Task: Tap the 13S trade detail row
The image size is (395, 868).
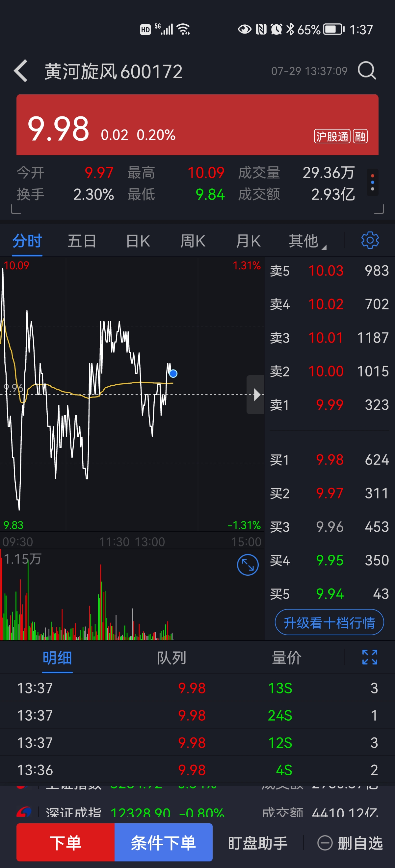Action: coord(197,688)
